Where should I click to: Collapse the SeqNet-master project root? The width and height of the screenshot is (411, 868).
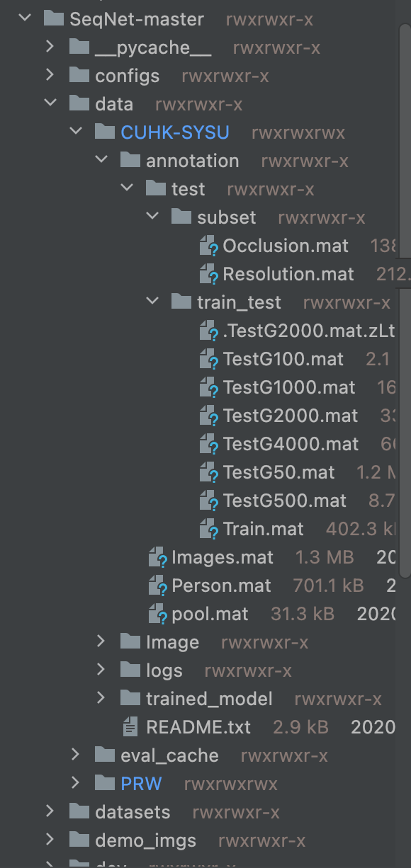[x=24, y=18]
